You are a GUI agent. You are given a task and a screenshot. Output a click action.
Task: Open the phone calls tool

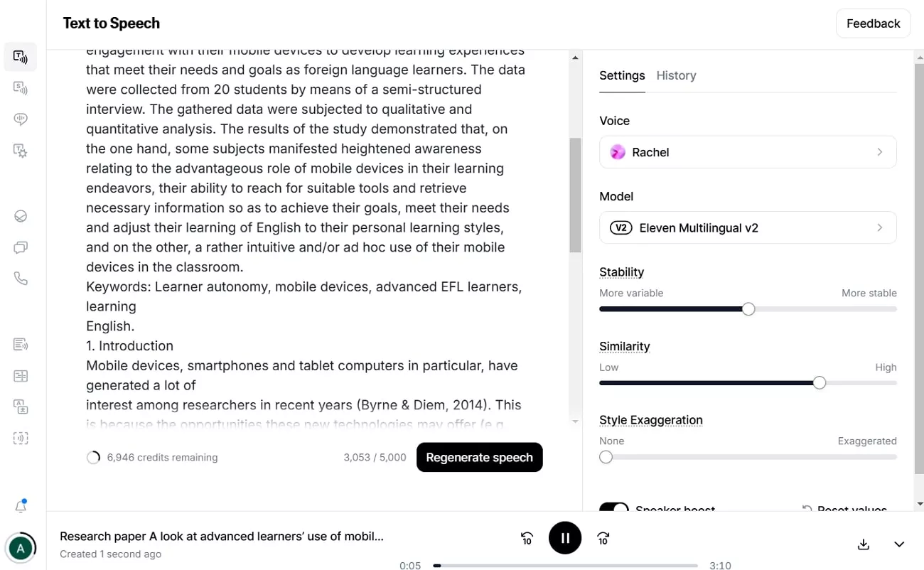coord(21,278)
